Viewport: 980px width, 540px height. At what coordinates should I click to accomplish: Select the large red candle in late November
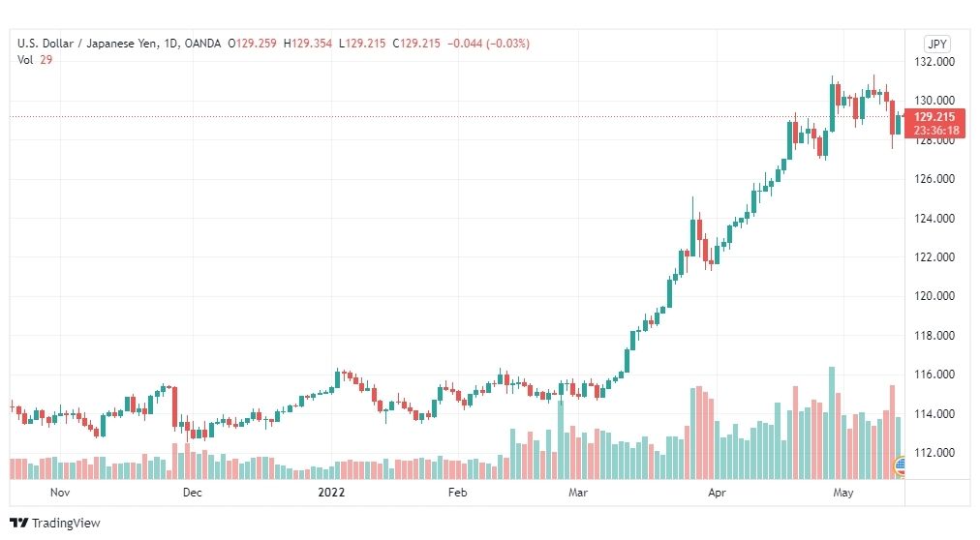click(x=174, y=406)
